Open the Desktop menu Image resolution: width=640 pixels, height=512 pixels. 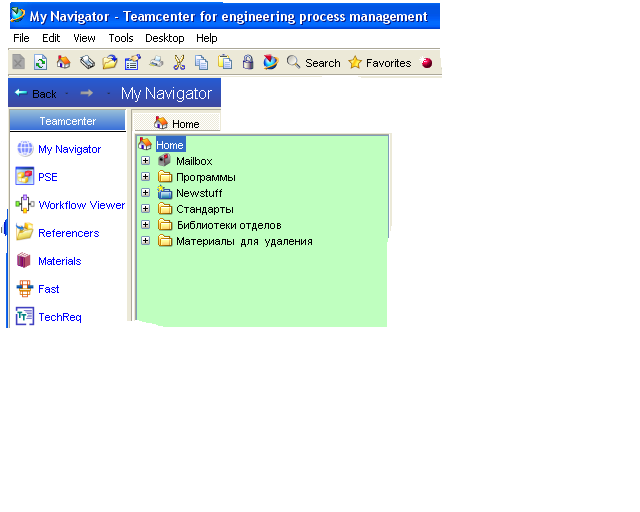(x=164, y=38)
